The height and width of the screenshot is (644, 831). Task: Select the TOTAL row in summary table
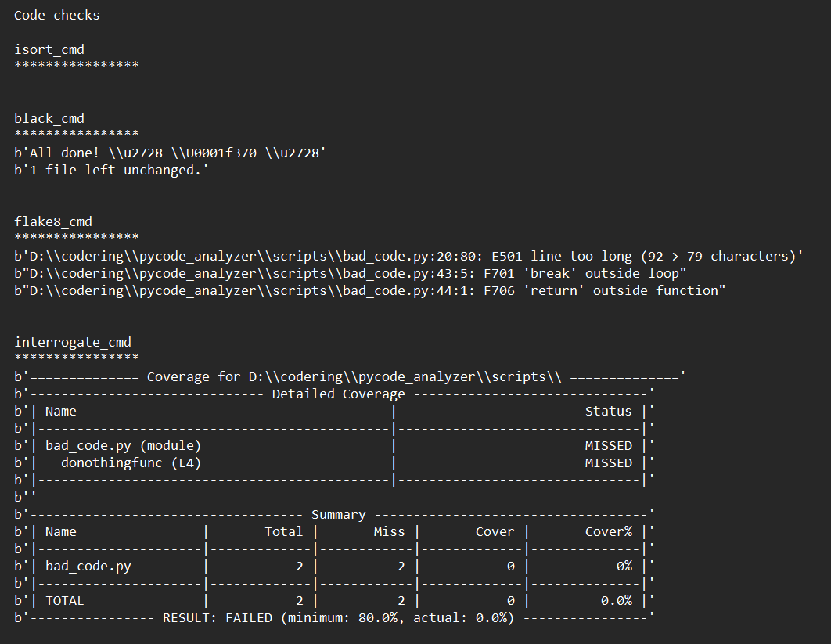(x=64, y=600)
